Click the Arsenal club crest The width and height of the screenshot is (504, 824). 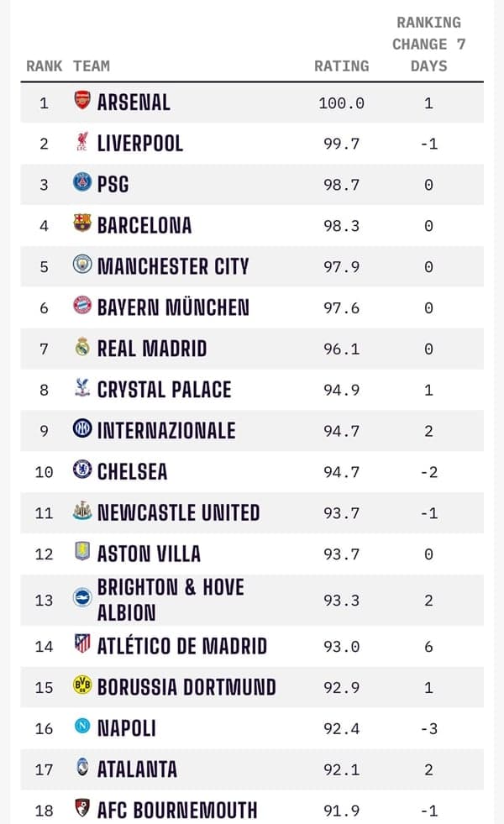[81, 102]
